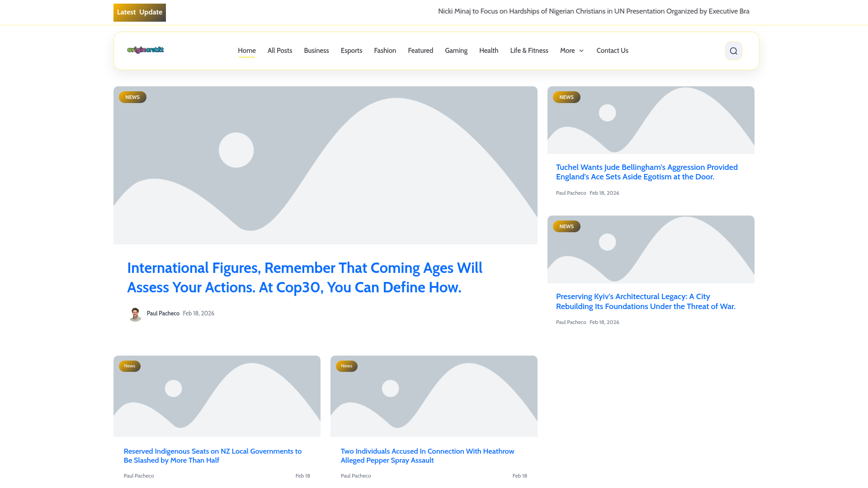Click the News tag on the Heathrow article
Screen dimensions: 868x488
[x=346, y=366]
